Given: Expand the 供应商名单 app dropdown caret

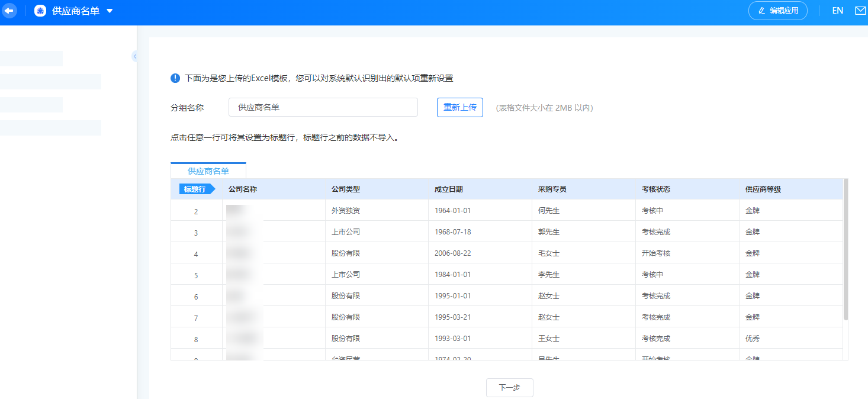Looking at the screenshot, I should pyautogui.click(x=110, y=11).
